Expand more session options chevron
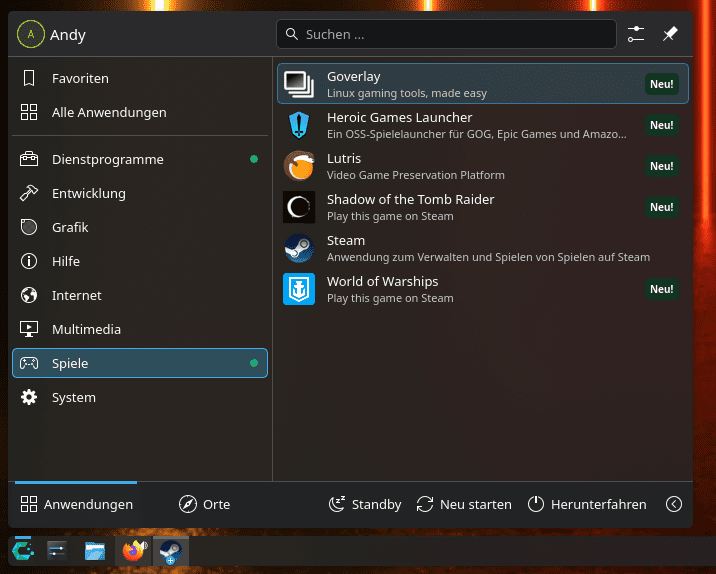716x574 pixels. pyautogui.click(x=674, y=504)
